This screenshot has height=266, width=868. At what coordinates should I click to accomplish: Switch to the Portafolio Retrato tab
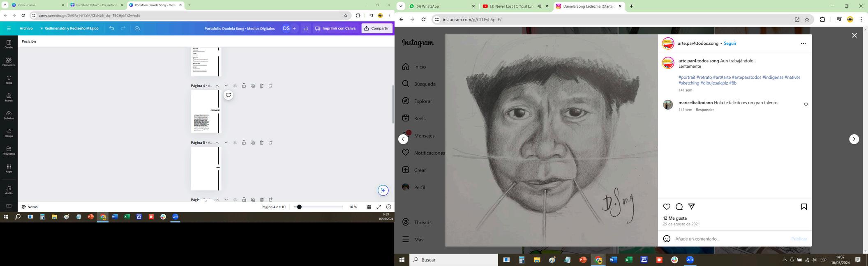click(96, 5)
